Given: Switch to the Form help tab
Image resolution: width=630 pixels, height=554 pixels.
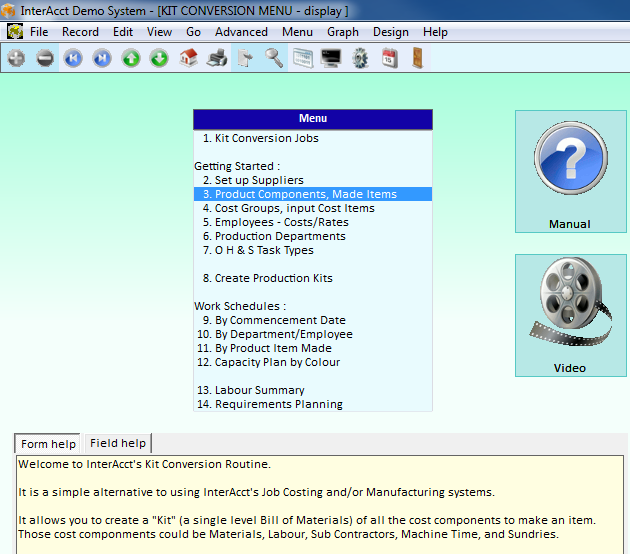Looking at the screenshot, I should 48,444.
